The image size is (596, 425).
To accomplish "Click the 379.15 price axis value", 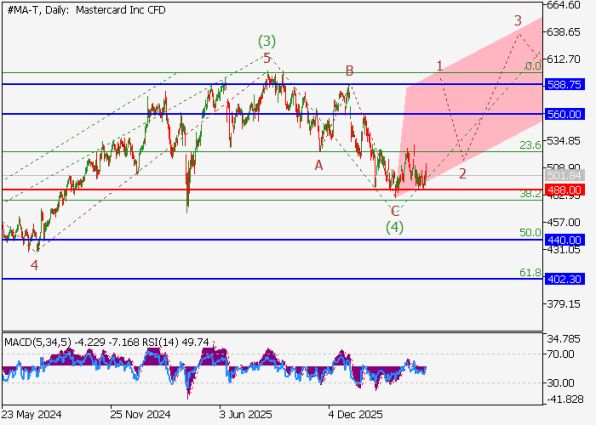I will tap(564, 304).
